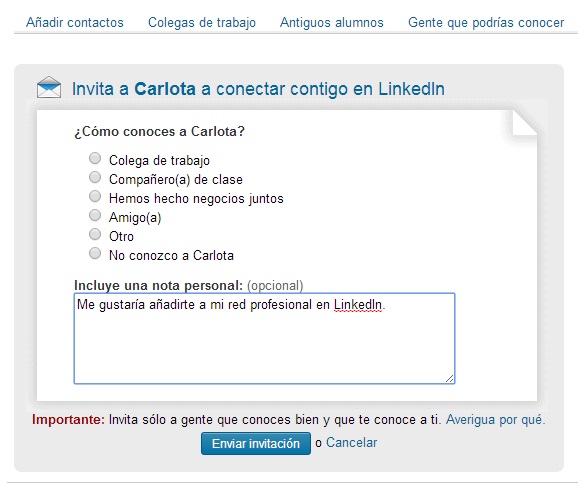Select the 'Otro' radio option
Image resolution: width=578 pixels, height=484 pixels.
tap(95, 234)
